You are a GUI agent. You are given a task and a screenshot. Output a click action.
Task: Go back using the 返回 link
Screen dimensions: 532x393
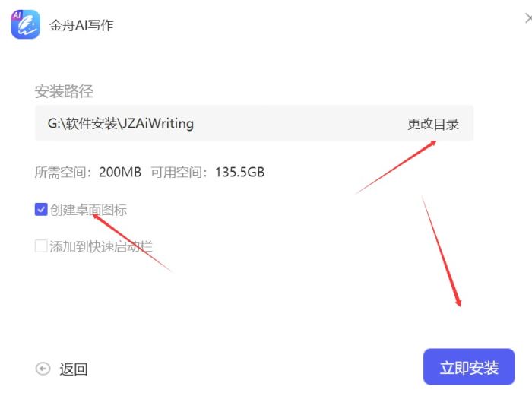[x=74, y=369]
